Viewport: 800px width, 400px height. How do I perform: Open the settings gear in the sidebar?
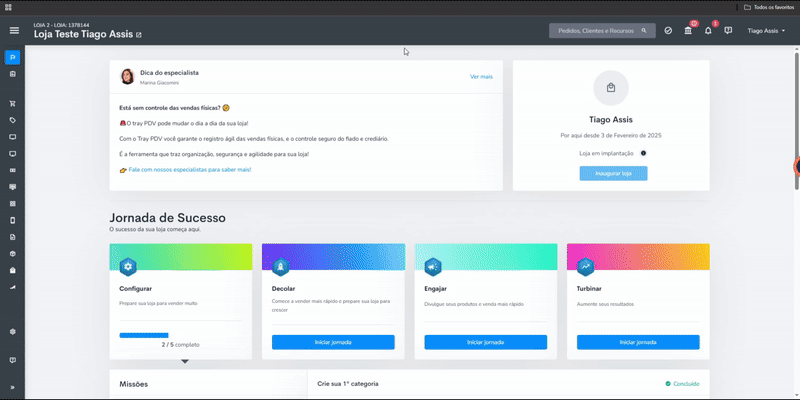pos(13,332)
